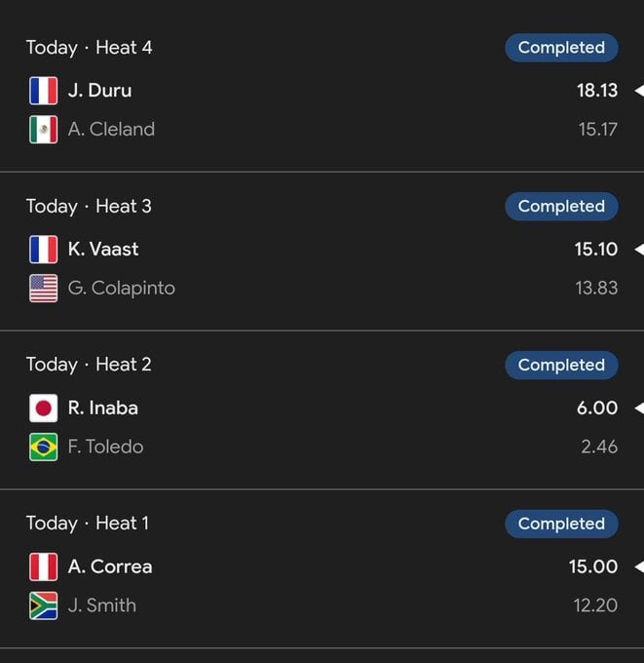Open surfer J. Duru's name
Viewport: 644px width, 663px height.
point(99,91)
